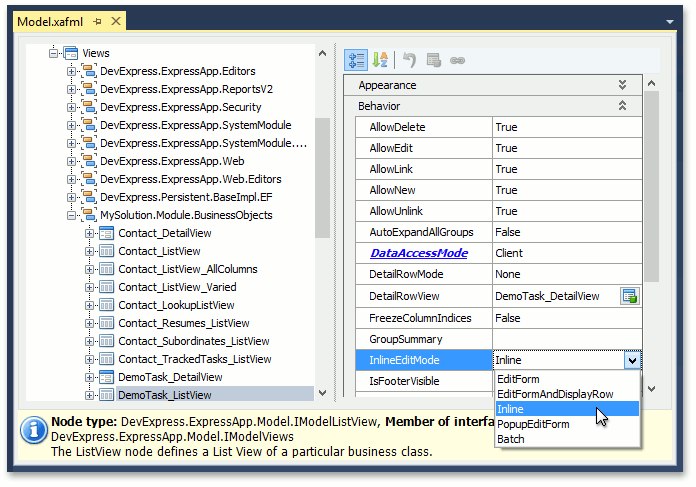Click the DemoTask_DetailView detail view icon
This screenshot has width=696, height=487.
[x=107, y=377]
